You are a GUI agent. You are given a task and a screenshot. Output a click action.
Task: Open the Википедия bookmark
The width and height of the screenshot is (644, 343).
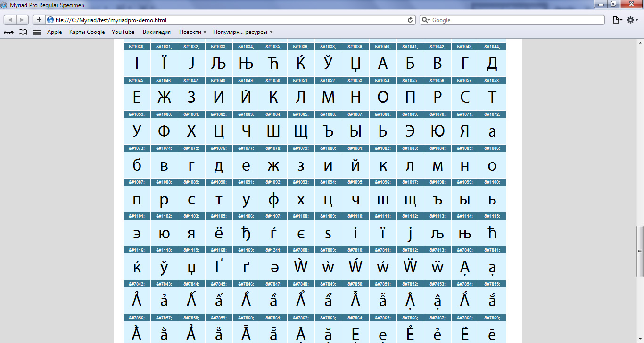(157, 32)
